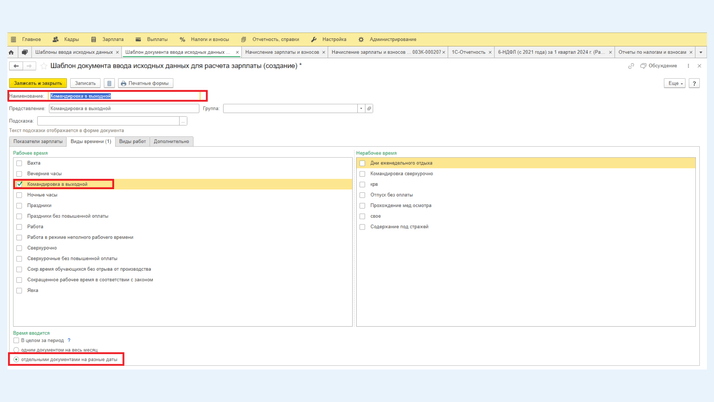Expand the Группа dropdown list
This screenshot has height=402, width=714.
[360, 108]
